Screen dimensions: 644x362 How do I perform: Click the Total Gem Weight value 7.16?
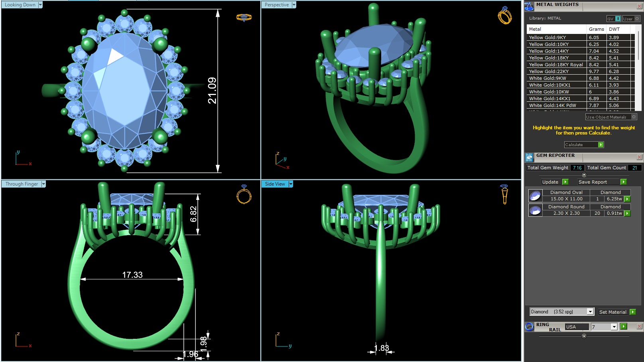click(577, 168)
